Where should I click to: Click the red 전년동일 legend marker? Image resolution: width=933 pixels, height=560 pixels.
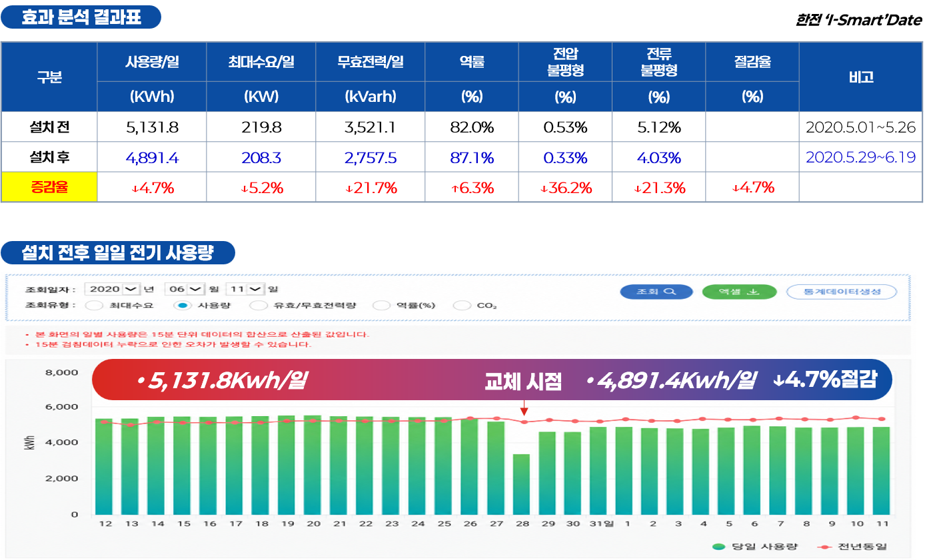824,547
